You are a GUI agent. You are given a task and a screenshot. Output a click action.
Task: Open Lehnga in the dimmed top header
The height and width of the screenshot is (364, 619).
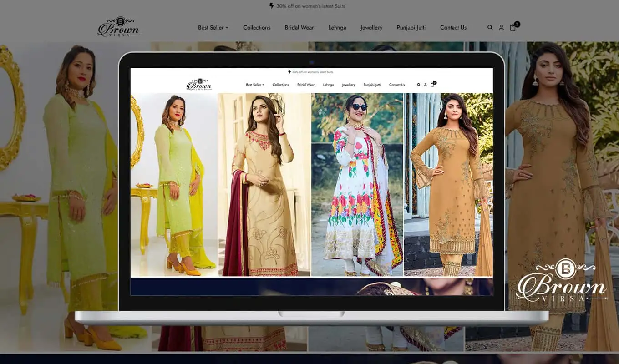337,28
